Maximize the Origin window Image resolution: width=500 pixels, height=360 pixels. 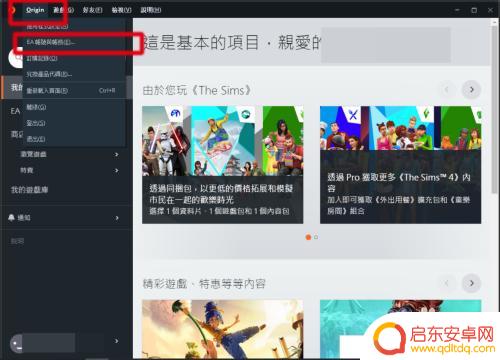pyautogui.click(x=474, y=10)
